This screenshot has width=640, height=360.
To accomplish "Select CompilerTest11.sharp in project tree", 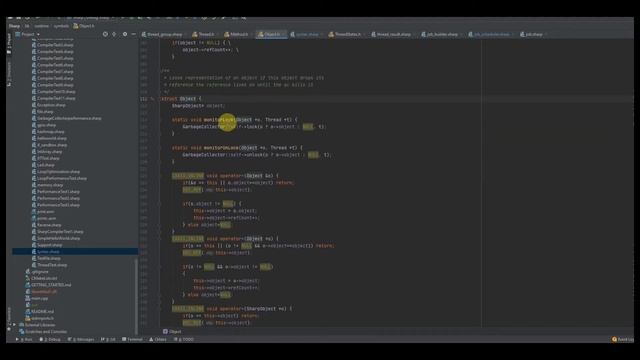I will (x=56, y=98).
